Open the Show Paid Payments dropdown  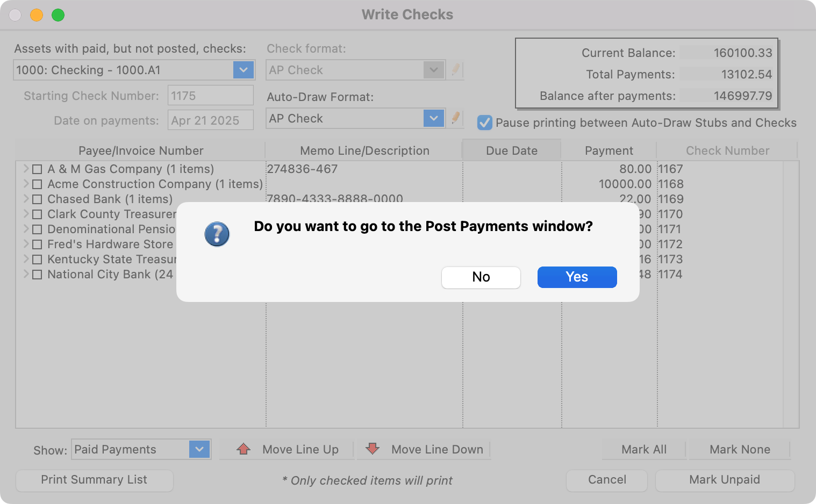tap(199, 449)
